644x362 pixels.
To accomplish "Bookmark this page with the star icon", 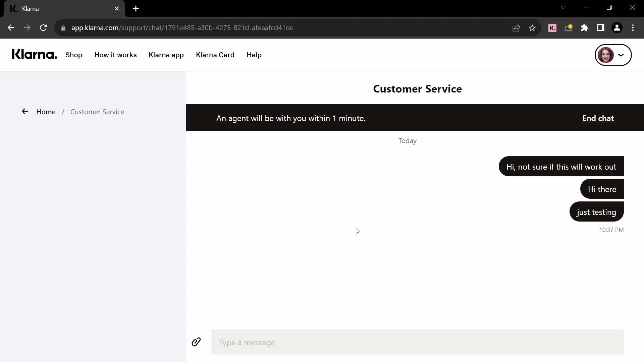I will pos(532,28).
